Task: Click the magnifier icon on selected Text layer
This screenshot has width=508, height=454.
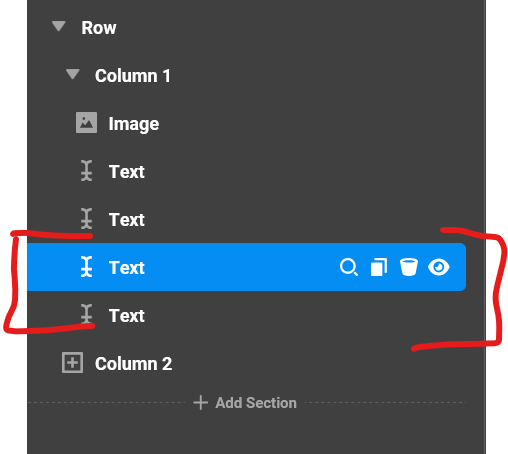Action: (x=349, y=267)
